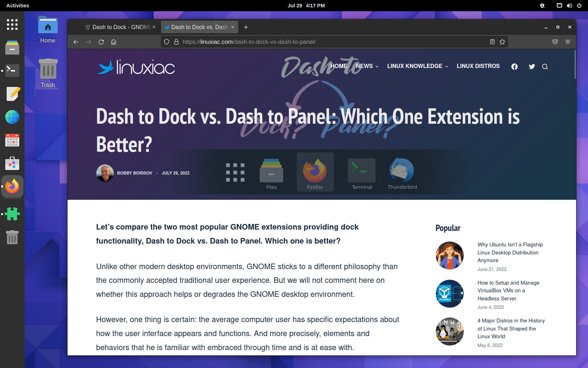This screenshot has width=588, height=368.
Task: Reload the current page
Action: pos(101,42)
